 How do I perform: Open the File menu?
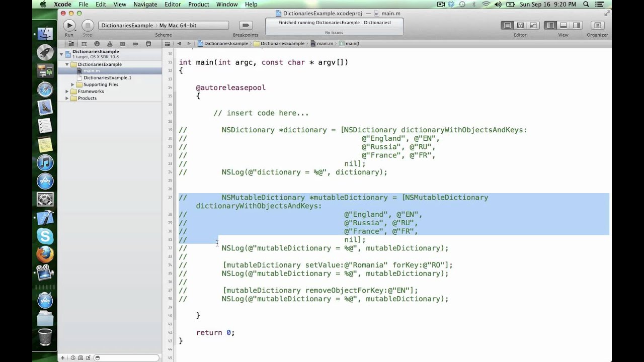pyautogui.click(x=84, y=5)
